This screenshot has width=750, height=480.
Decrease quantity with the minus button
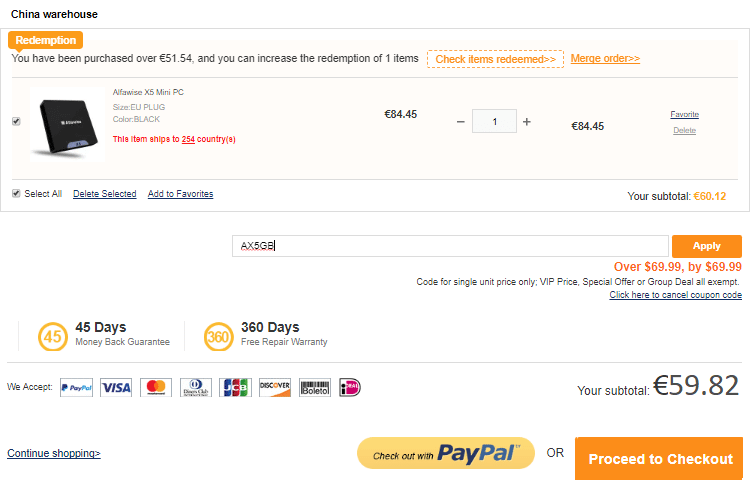coord(461,122)
